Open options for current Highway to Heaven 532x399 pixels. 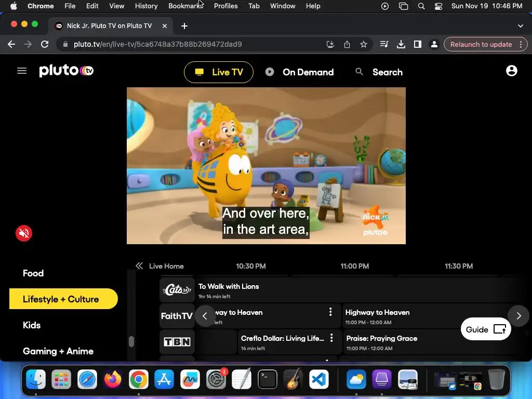coord(330,312)
